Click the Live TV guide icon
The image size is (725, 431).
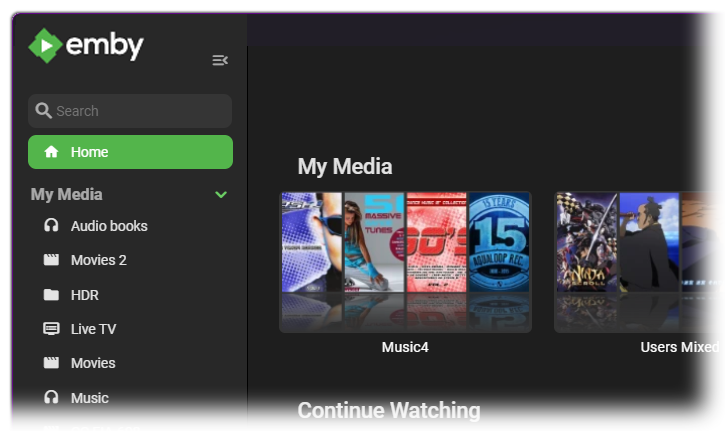[51, 329]
